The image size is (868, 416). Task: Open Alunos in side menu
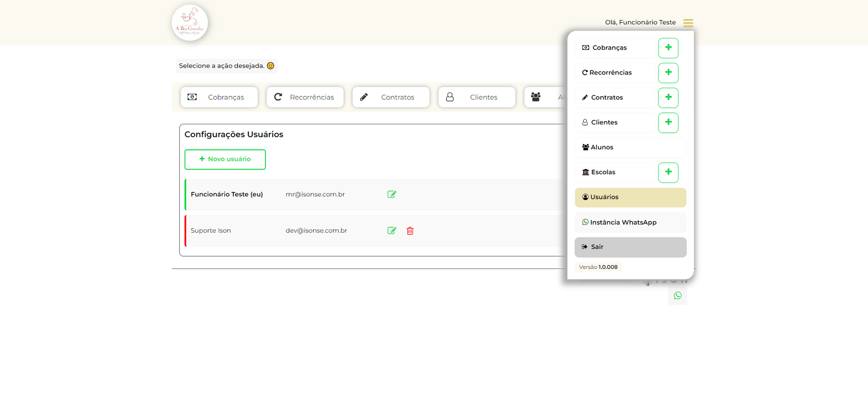tap(630, 148)
